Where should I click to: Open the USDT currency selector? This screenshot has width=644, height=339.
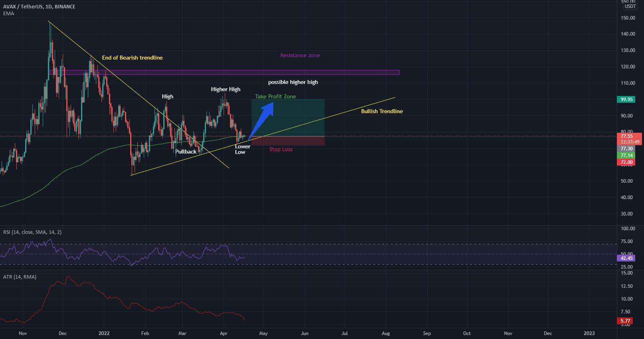tap(630, 6)
